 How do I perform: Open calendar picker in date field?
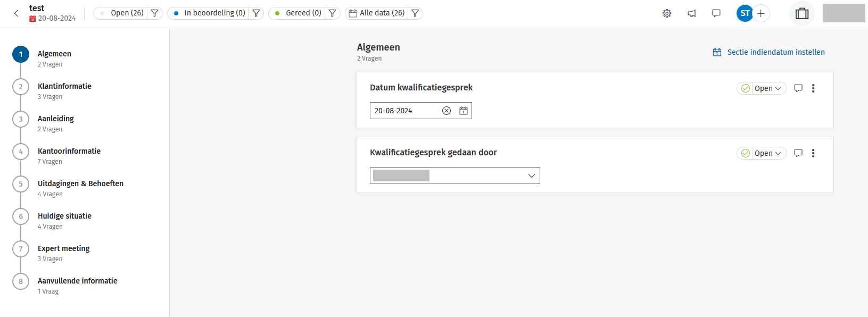click(x=464, y=111)
